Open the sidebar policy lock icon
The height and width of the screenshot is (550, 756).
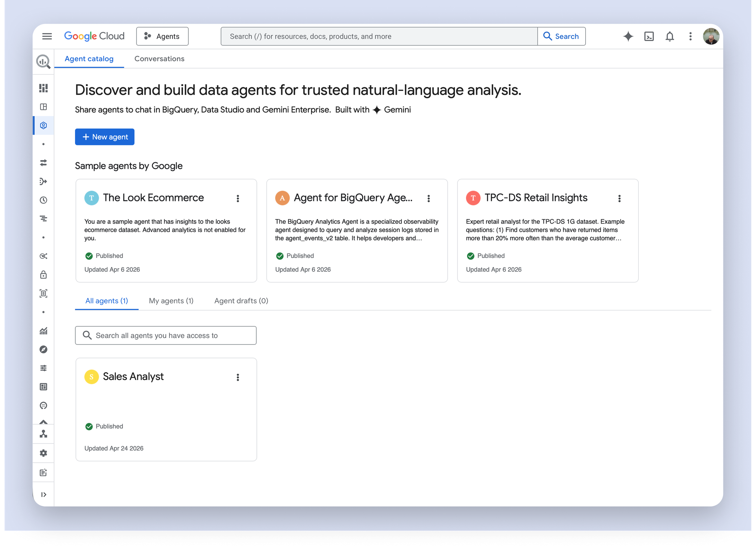pos(43,274)
